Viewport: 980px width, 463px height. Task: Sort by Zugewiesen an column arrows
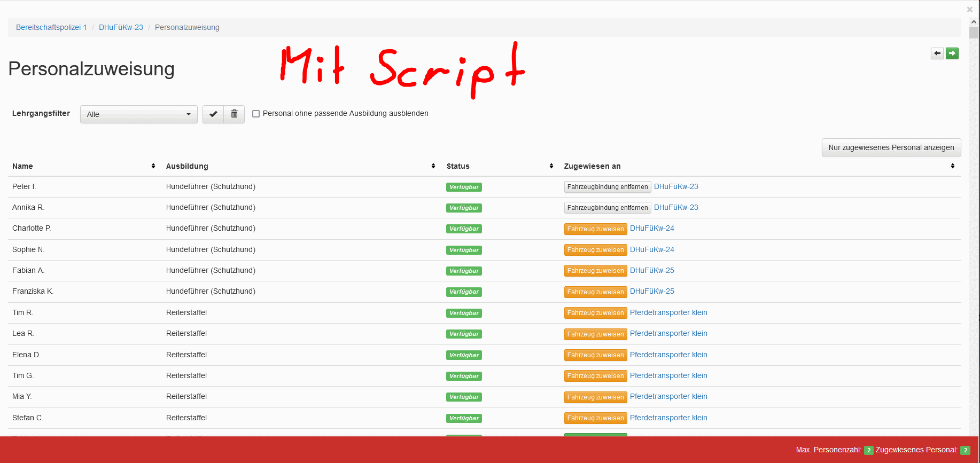pyautogui.click(x=952, y=166)
